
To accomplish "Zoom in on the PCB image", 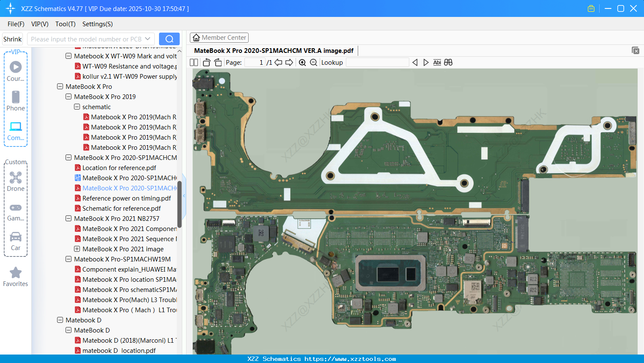I will (302, 63).
